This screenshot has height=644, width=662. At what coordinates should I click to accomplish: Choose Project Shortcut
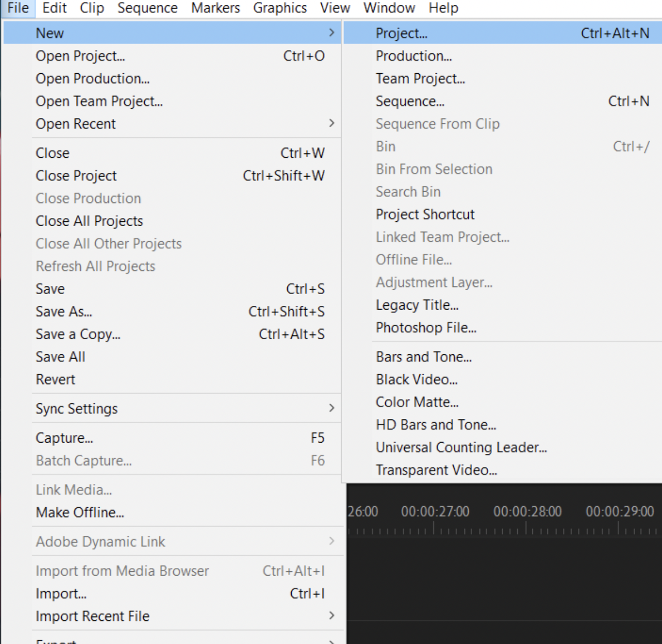[503, 214]
